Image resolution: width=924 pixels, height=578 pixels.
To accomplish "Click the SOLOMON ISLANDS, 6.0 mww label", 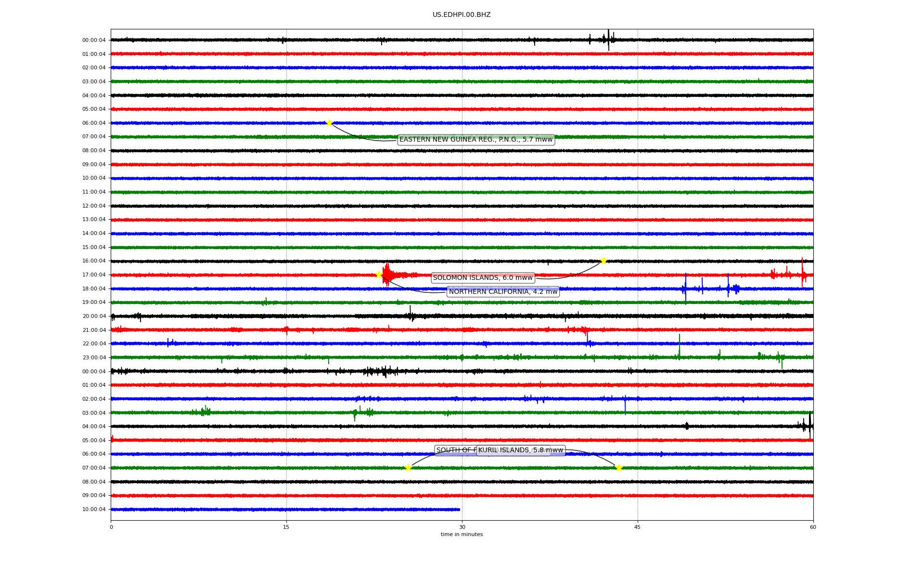I will coord(483,277).
